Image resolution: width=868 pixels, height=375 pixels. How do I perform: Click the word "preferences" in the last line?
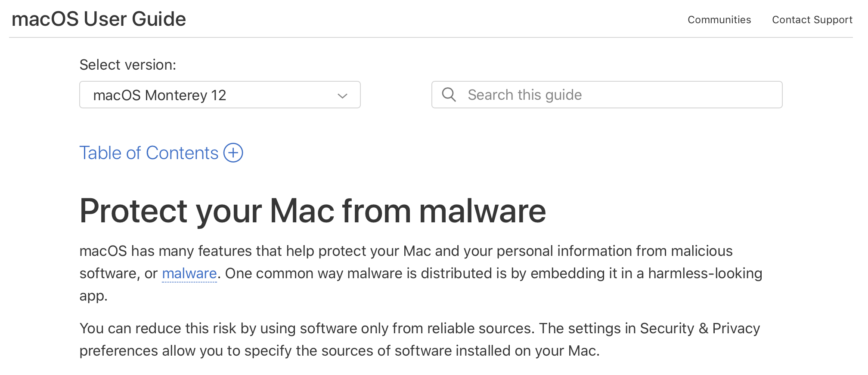tap(118, 351)
